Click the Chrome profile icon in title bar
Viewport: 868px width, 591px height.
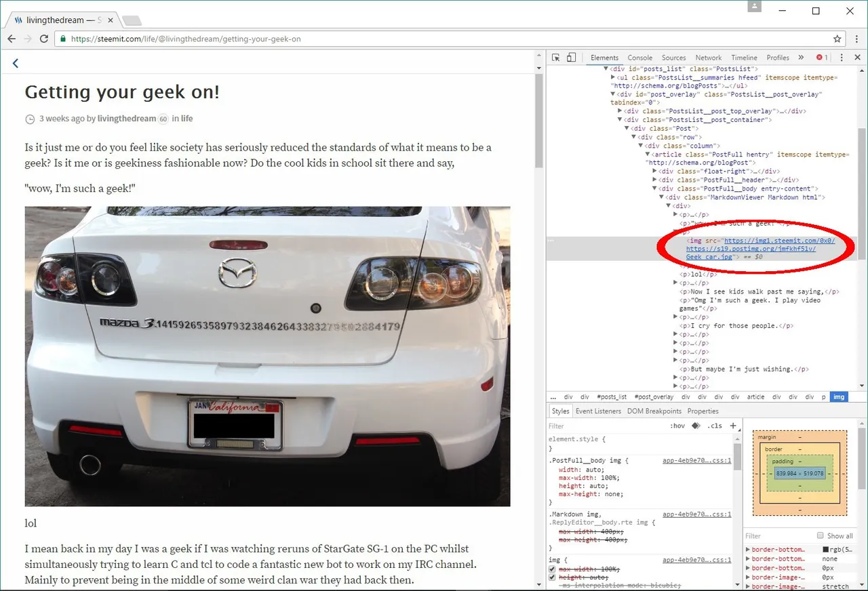point(755,6)
